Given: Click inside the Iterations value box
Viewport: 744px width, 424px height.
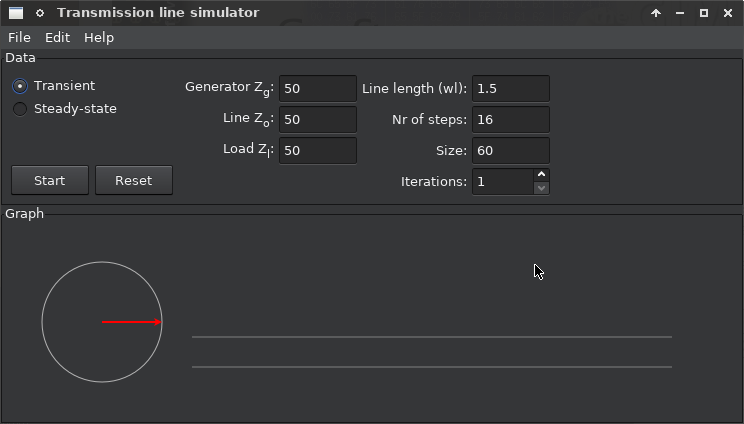Looking at the screenshot, I should (503, 182).
